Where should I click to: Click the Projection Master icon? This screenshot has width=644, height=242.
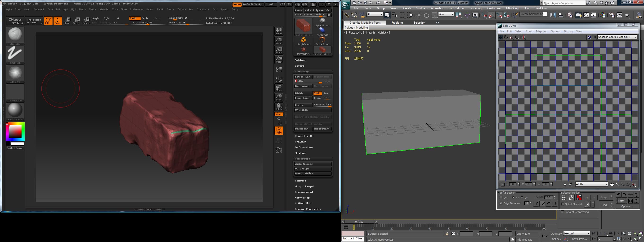tap(34, 21)
